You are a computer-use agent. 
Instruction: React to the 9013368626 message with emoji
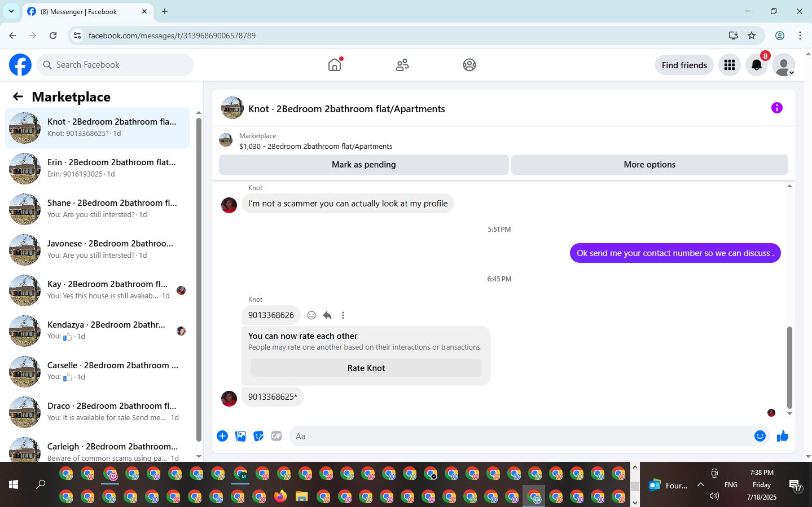tap(311, 315)
